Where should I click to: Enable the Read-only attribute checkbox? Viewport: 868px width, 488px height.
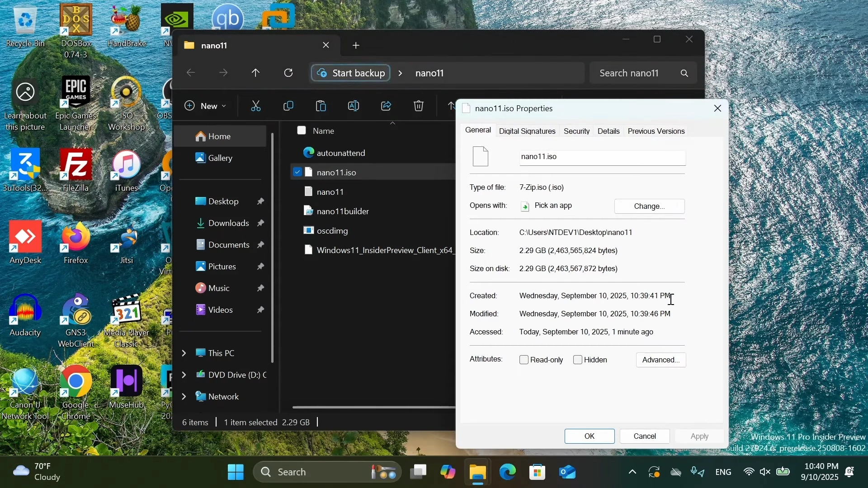click(x=524, y=361)
